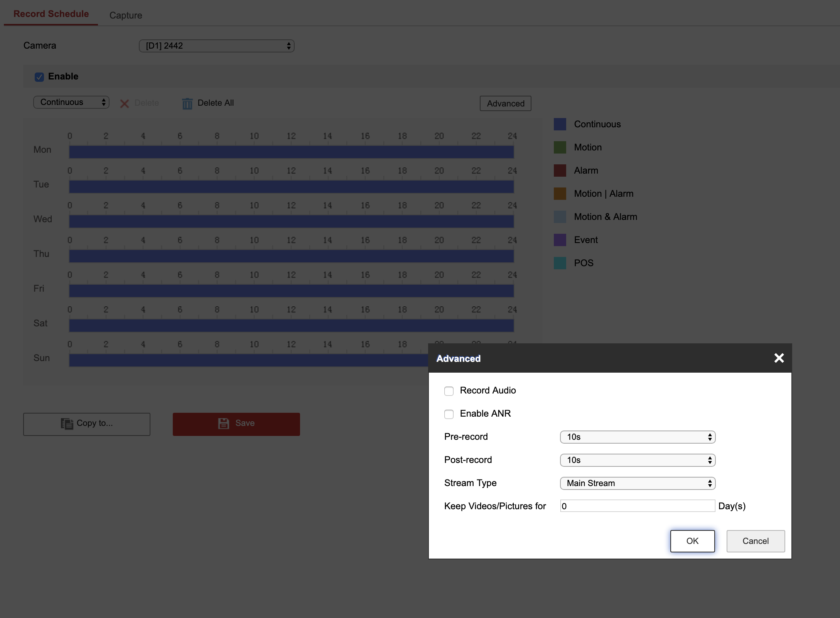The width and height of the screenshot is (840, 618).
Task: Click the floppy disk Save icon
Action: coord(224,424)
